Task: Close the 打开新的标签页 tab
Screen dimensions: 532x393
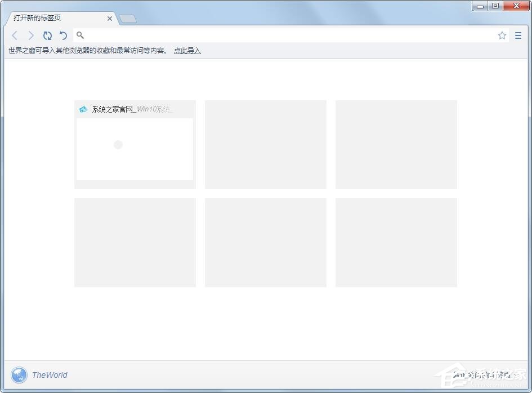Action: tap(110, 19)
